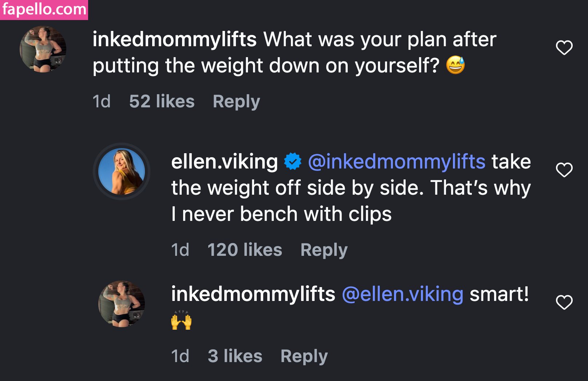The height and width of the screenshot is (381, 588).
Task: Click the fapello.com watermark label
Action: point(44,9)
